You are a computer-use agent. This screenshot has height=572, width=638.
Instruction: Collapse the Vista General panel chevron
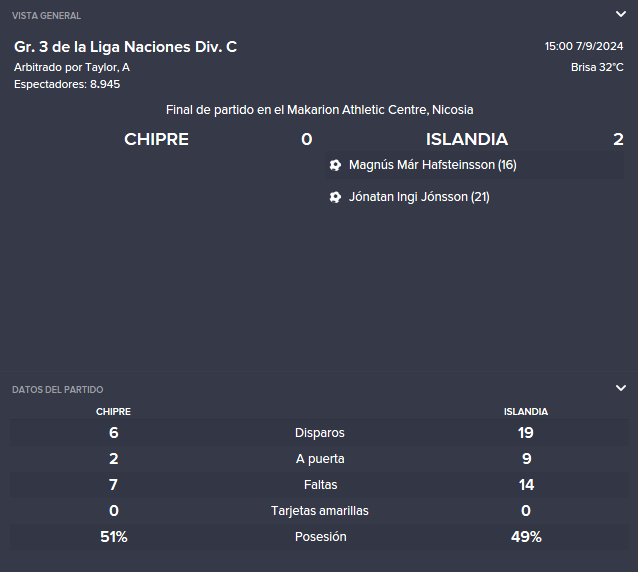coord(621,14)
